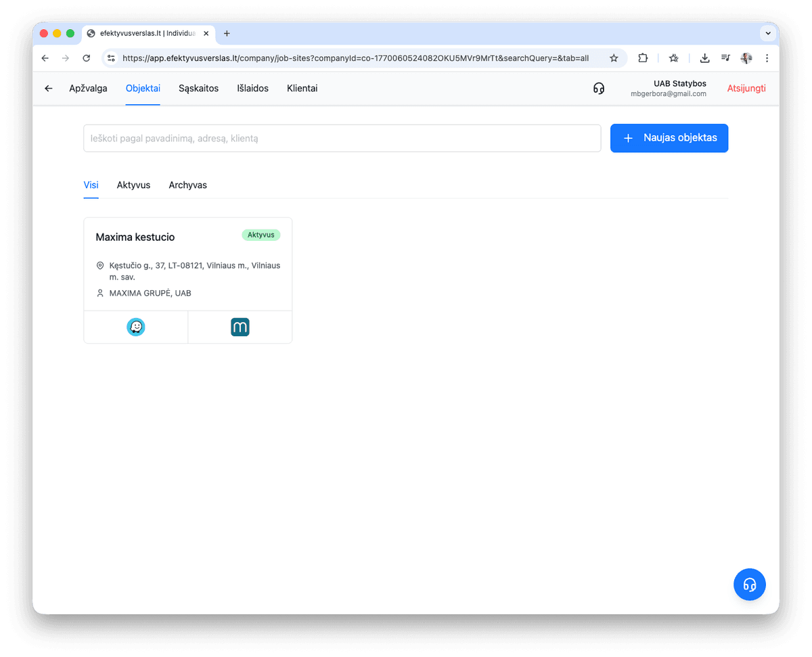Click the Atsijungti logout link
This screenshot has width=812, height=657.
[x=746, y=89]
